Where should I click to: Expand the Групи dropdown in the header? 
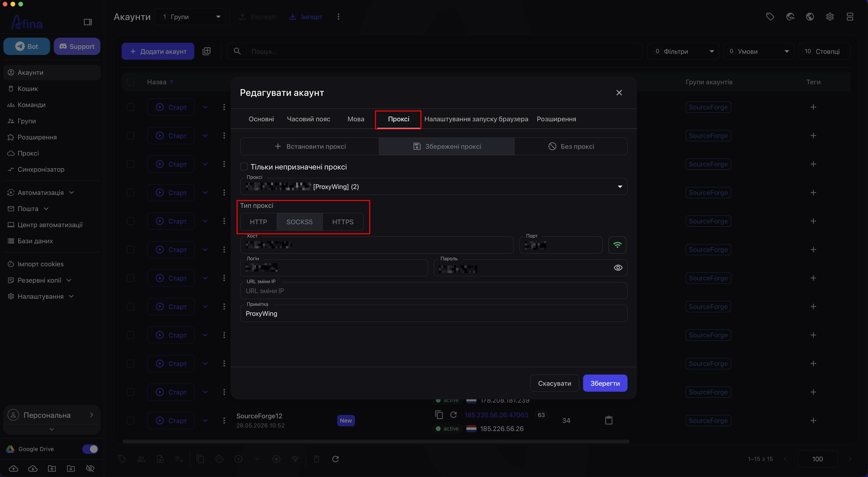pyautogui.click(x=190, y=17)
